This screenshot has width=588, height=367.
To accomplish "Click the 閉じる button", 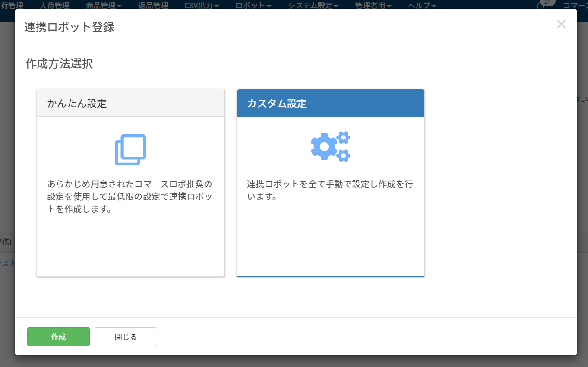I will tap(126, 336).
